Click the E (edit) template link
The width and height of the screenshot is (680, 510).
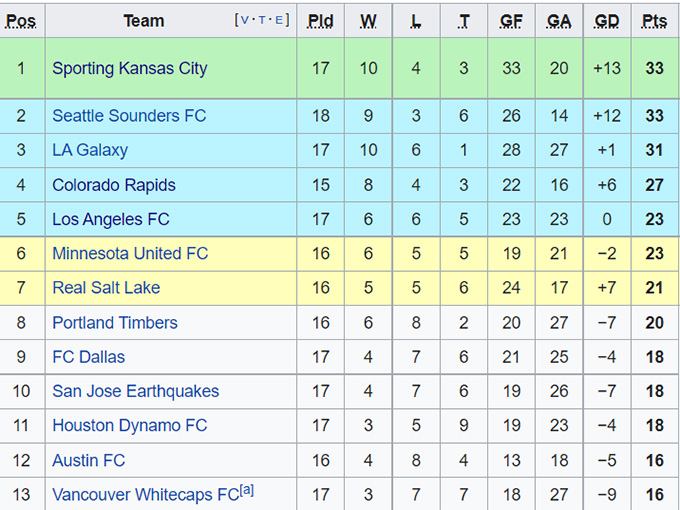(279, 20)
